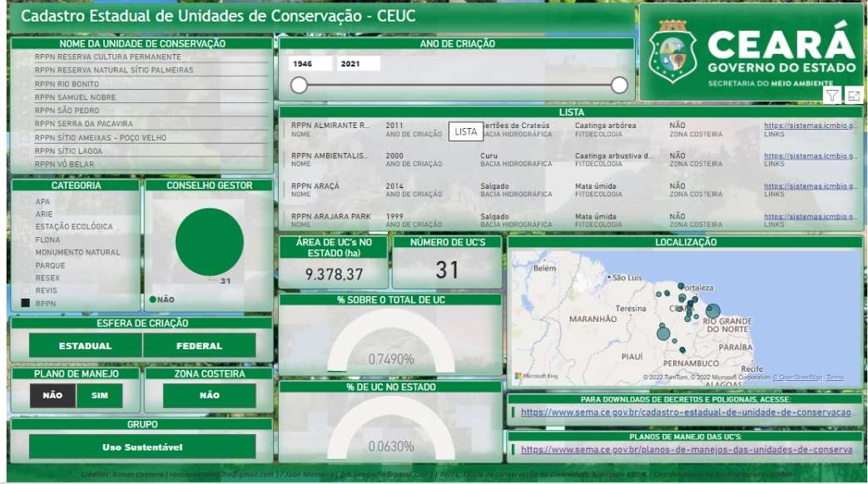Click the 1946 start year field

(x=310, y=63)
